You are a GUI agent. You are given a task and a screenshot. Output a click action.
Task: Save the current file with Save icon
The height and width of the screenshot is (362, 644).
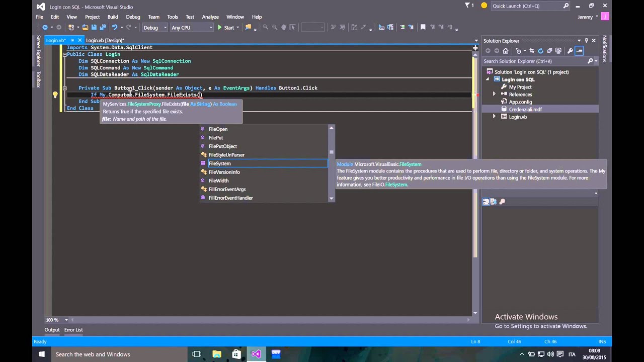coord(94,28)
